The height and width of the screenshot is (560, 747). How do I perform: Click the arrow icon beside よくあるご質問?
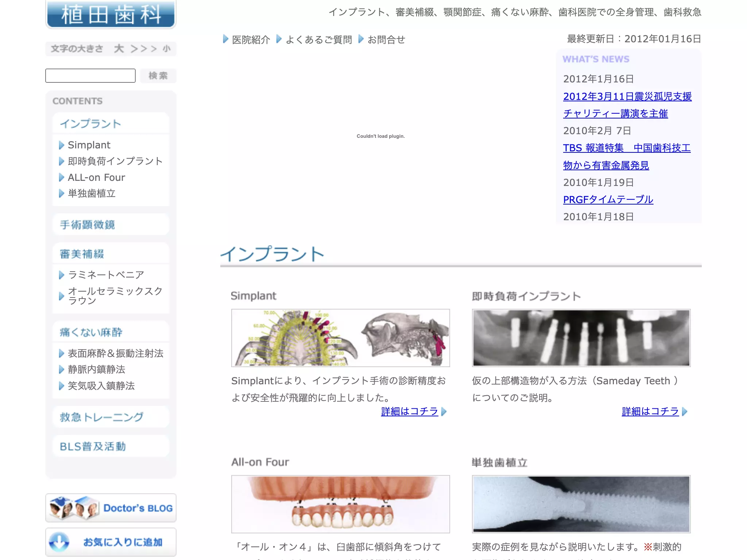(x=279, y=39)
